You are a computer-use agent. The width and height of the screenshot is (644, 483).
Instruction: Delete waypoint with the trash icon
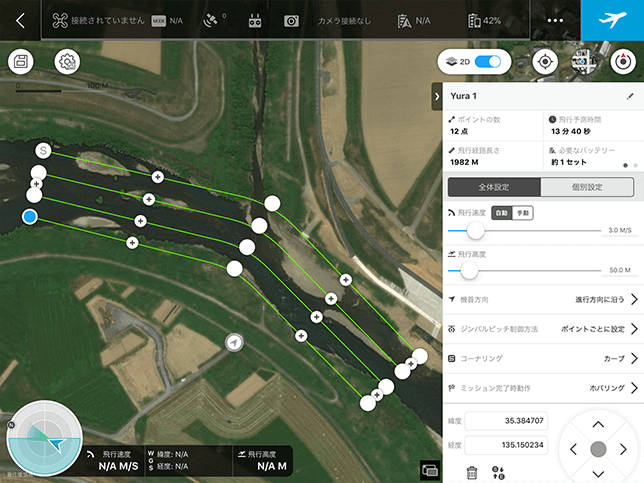pyautogui.click(x=472, y=472)
